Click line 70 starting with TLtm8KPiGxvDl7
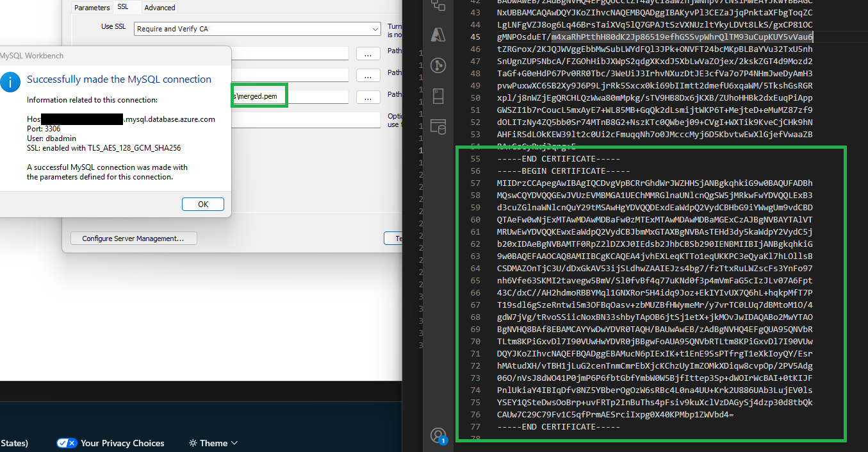The height and width of the screenshot is (452, 868). [x=655, y=341]
